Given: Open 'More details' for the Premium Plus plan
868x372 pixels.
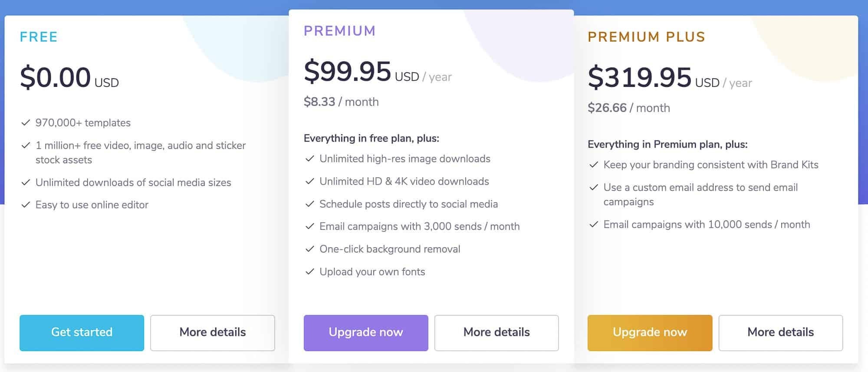Looking at the screenshot, I should pyautogui.click(x=780, y=333).
